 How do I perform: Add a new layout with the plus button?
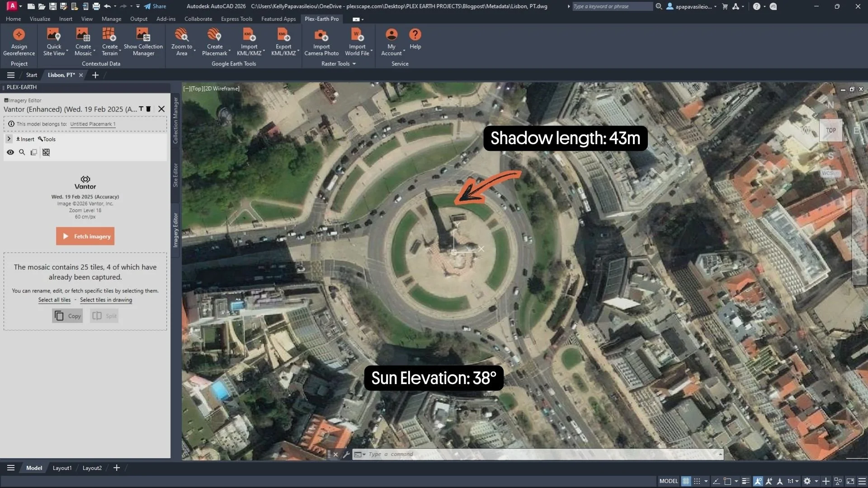coord(117,468)
